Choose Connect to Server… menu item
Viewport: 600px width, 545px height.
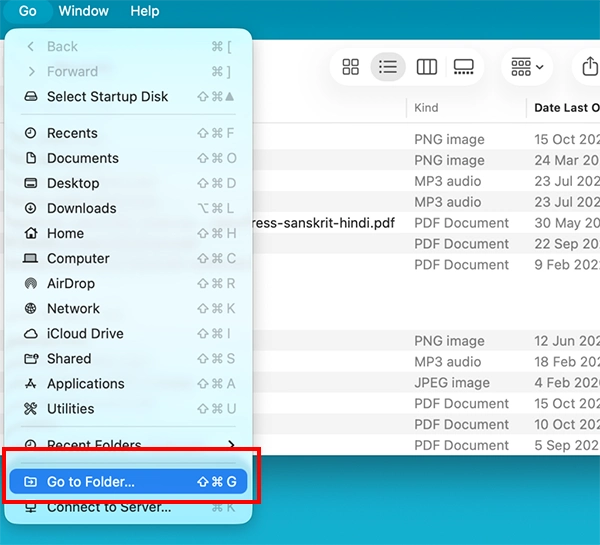click(x=128, y=507)
